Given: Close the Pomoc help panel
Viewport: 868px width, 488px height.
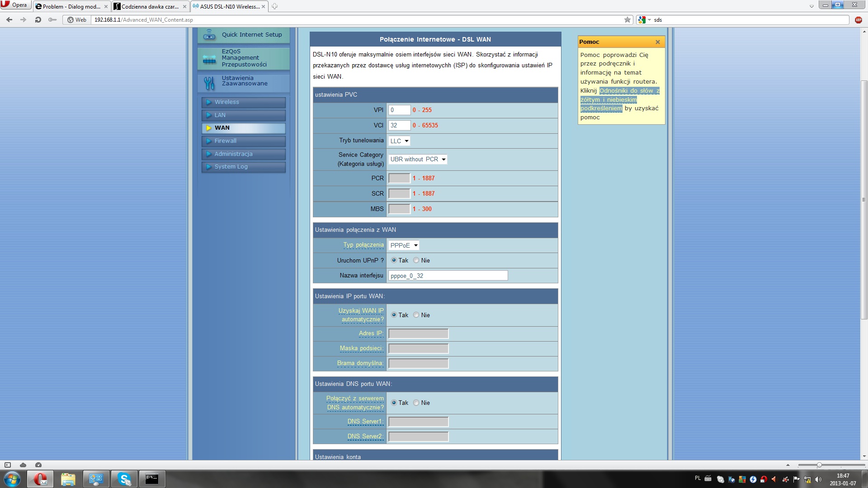Looking at the screenshot, I should (658, 42).
